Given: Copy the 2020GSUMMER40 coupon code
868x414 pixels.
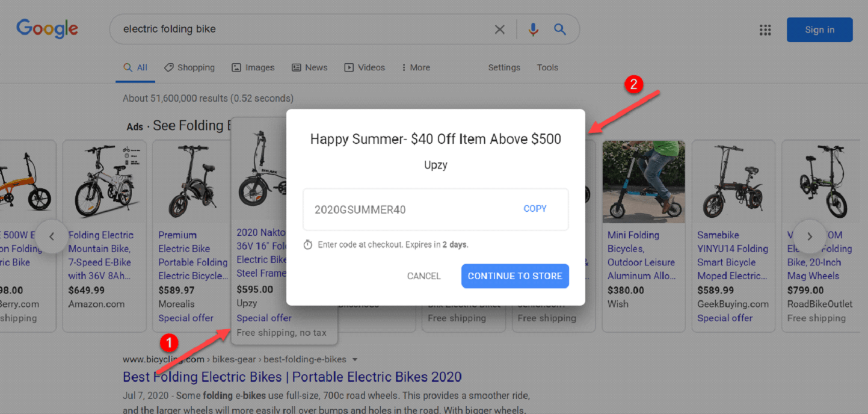Looking at the screenshot, I should (535, 209).
